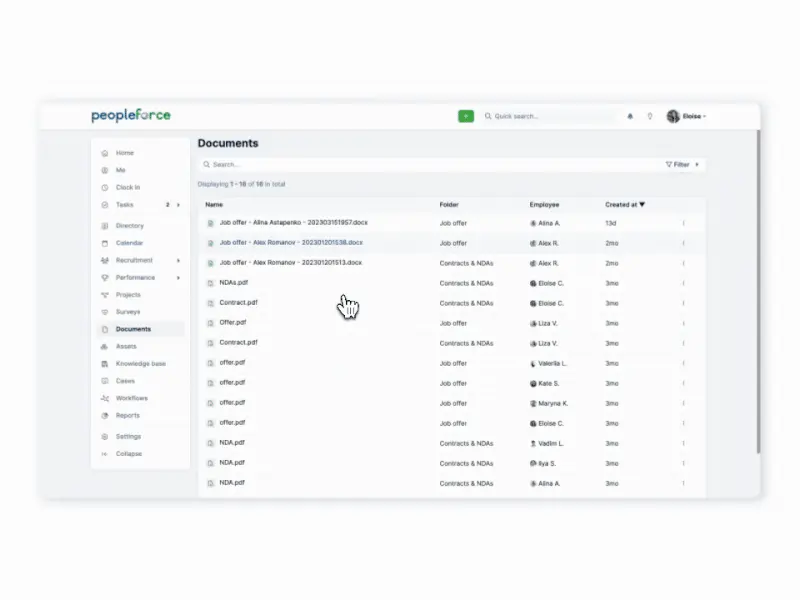Expand the Performance submenu arrow
The image size is (800, 600).
click(178, 278)
